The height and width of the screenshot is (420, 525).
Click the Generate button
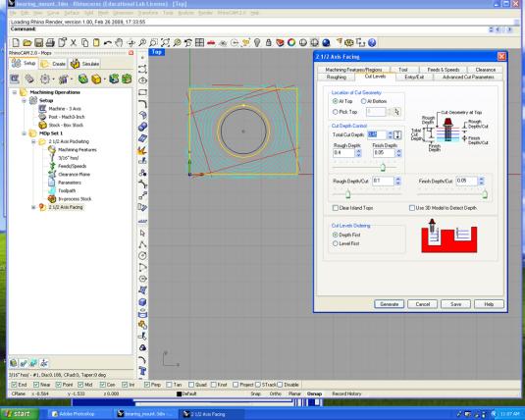(x=389, y=304)
